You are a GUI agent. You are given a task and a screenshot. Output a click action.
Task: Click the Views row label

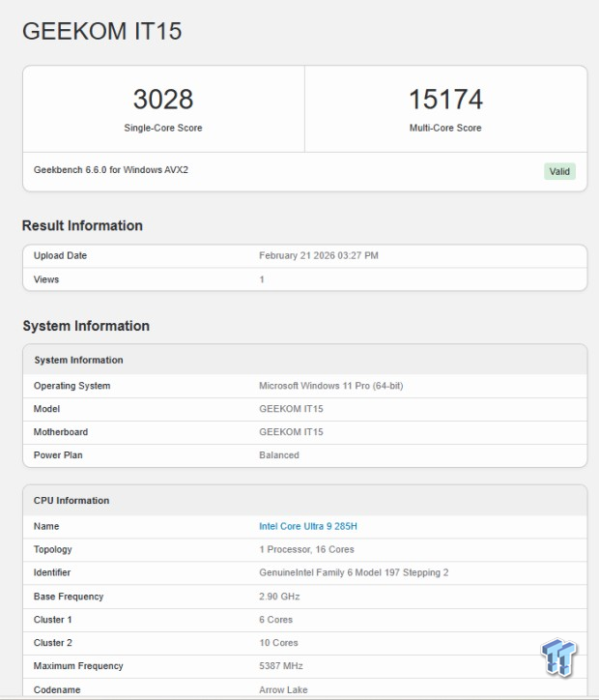46,279
